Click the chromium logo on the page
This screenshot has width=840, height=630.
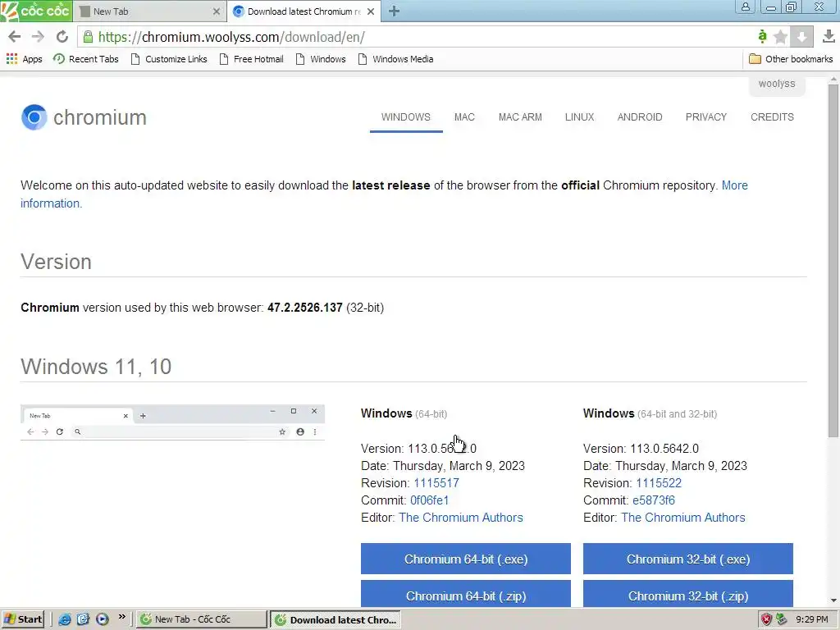click(84, 116)
